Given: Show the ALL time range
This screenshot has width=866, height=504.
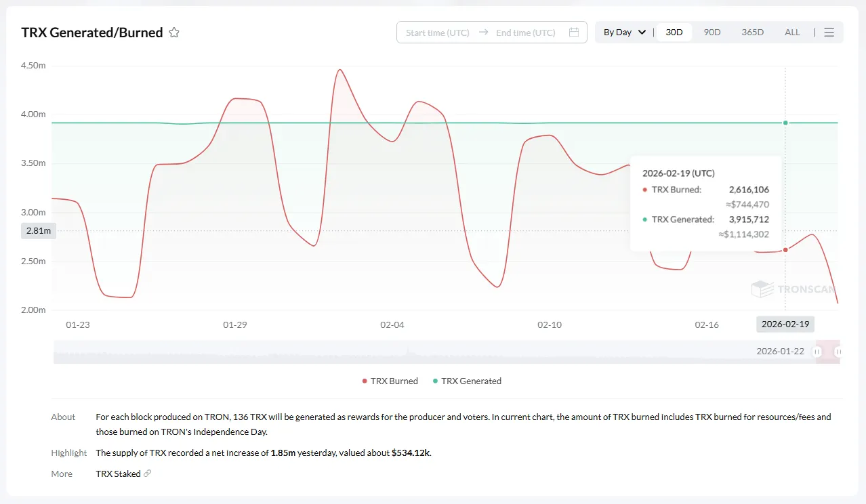Looking at the screenshot, I should 792,33.
